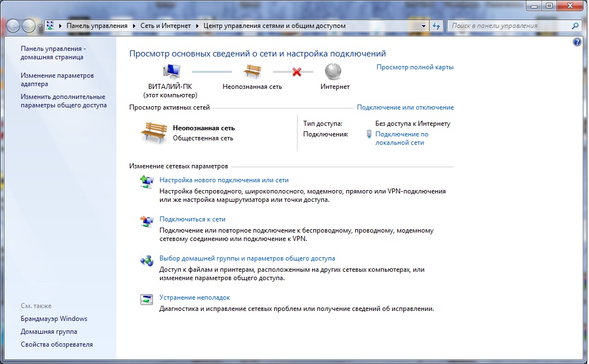
Task: Open Устранение неполадок link
Action: [x=195, y=297]
